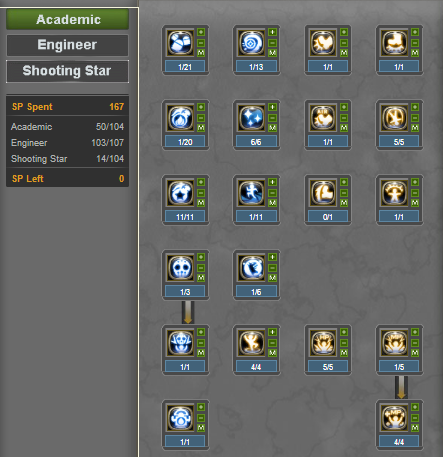
Task: Click the 4/4 MP skill level counter
Action: pyautogui.click(x=399, y=442)
